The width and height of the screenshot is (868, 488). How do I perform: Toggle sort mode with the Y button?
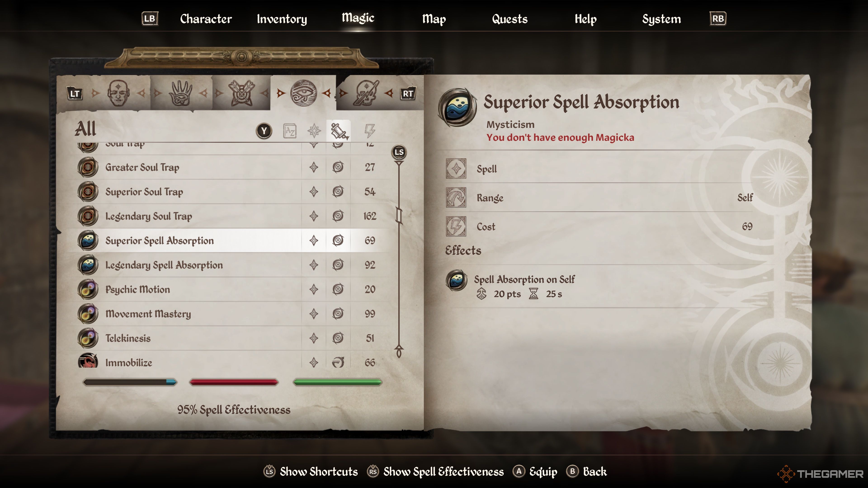click(264, 131)
